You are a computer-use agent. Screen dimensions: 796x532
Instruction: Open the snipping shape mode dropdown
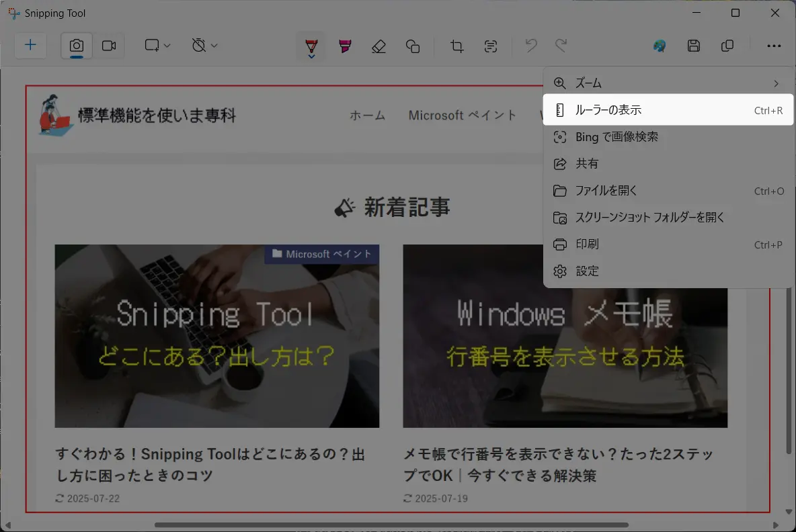[x=157, y=46]
